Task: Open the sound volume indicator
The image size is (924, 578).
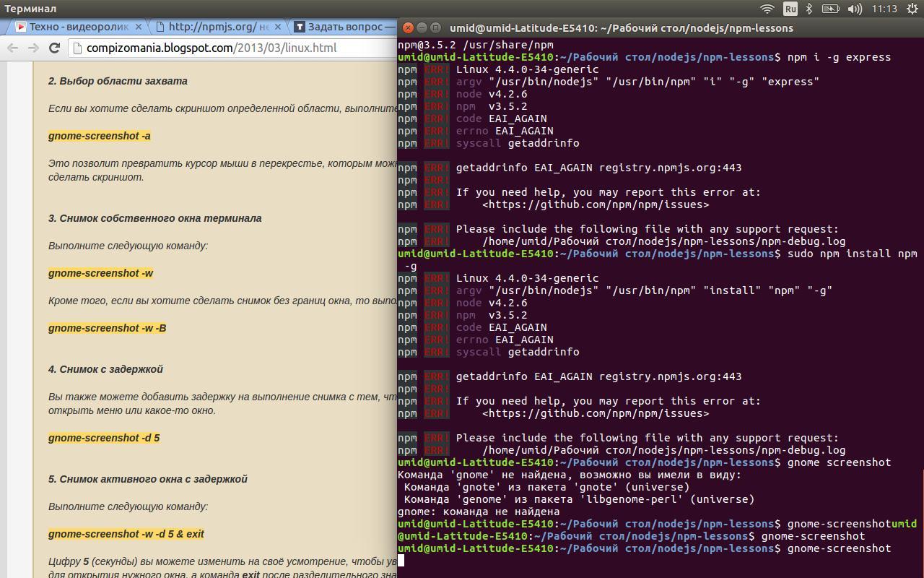Action: [855, 9]
